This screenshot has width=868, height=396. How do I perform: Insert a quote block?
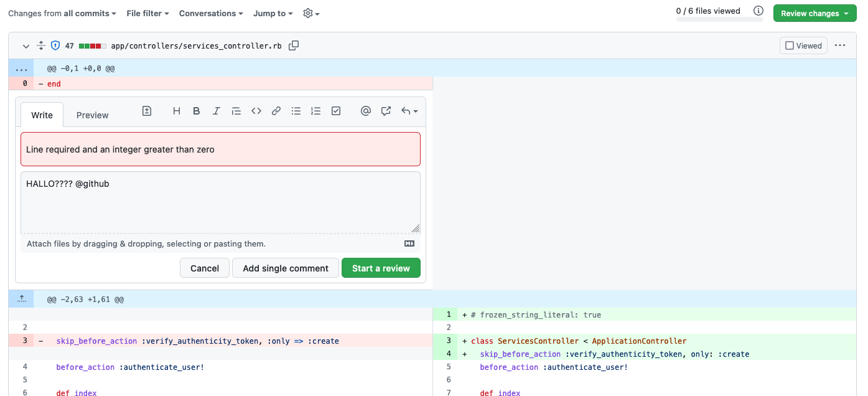coord(236,110)
